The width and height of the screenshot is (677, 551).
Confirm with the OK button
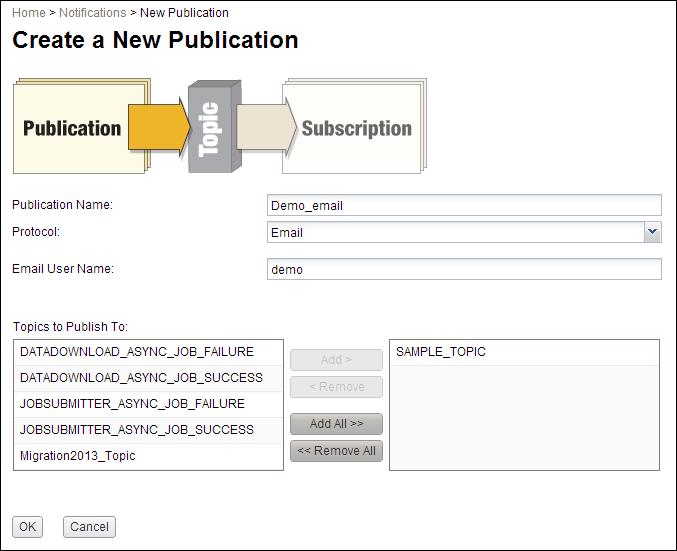28,527
